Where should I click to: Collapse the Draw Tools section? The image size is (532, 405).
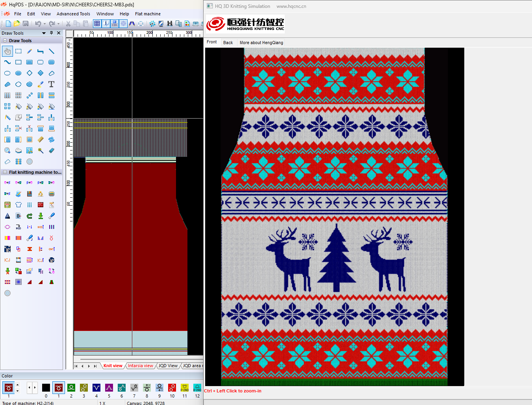pyautogui.click(x=5, y=41)
